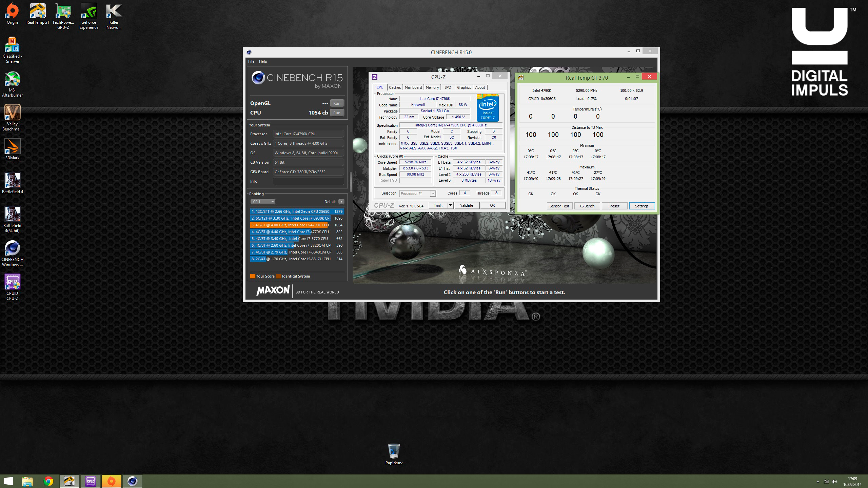Open the RealTempGT desktop shortcut
The height and width of the screenshot is (488, 868).
38,14
